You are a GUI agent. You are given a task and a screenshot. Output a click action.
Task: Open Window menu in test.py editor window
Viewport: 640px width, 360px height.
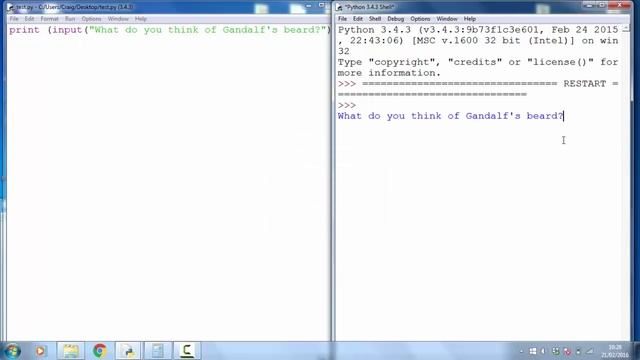coord(118,19)
